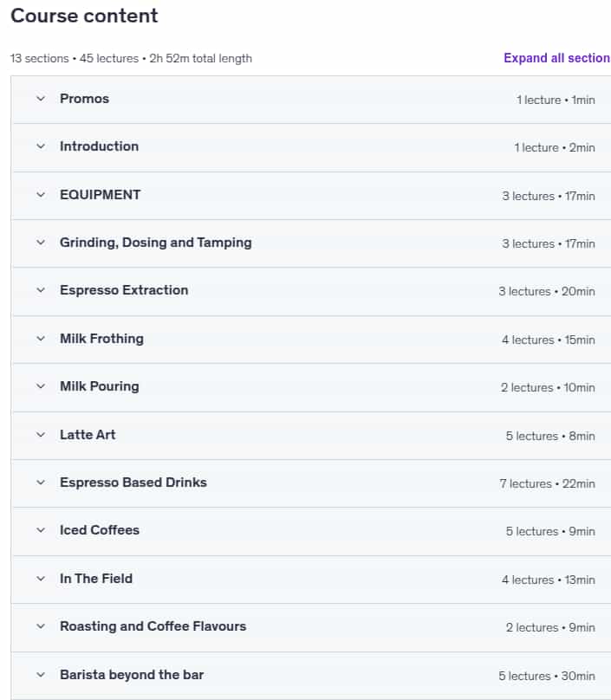Expand Barista beyond the bar chevron

(41, 675)
